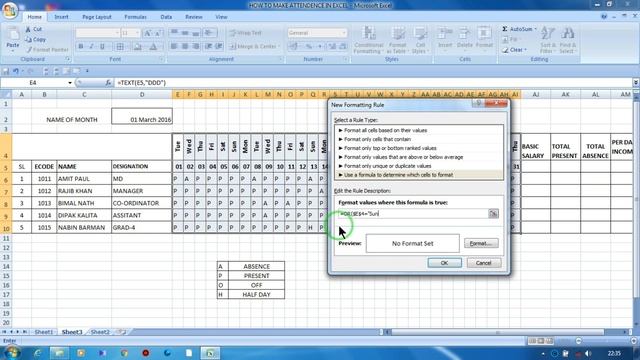Switch to the Insert ribbon tab
Viewport: 640px width, 360px height.
pyautogui.click(x=61, y=17)
